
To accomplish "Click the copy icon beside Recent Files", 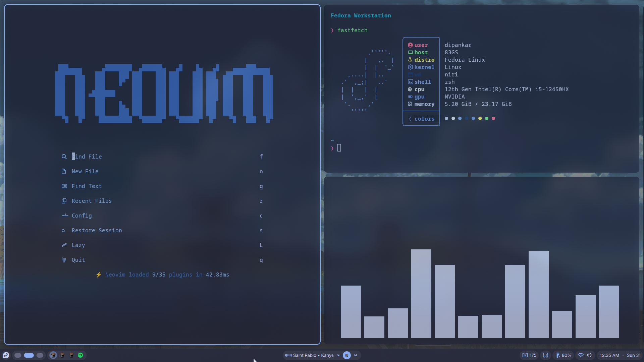I will click(x=64, y=201).
